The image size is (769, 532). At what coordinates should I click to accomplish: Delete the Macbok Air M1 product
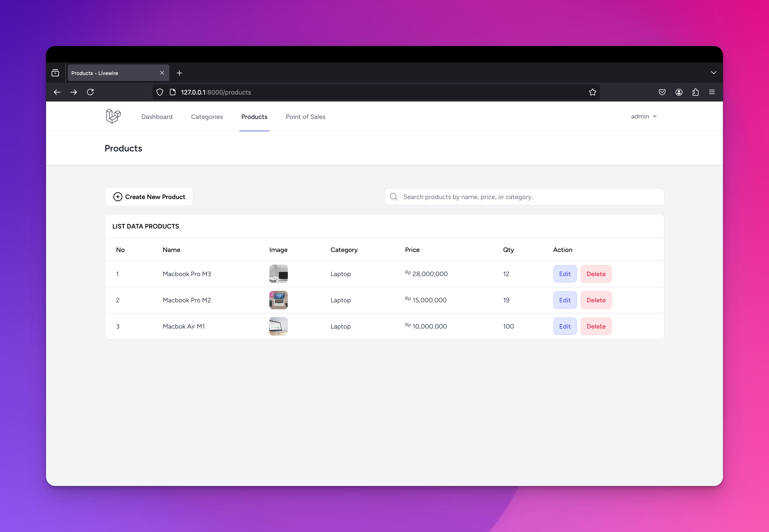(x=596, y=327)
